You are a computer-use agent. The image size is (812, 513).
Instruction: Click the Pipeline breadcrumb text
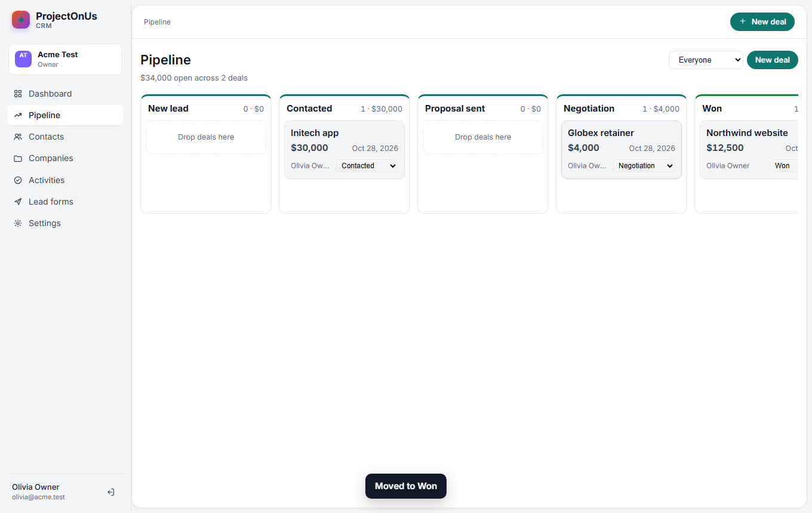[157, 22]
